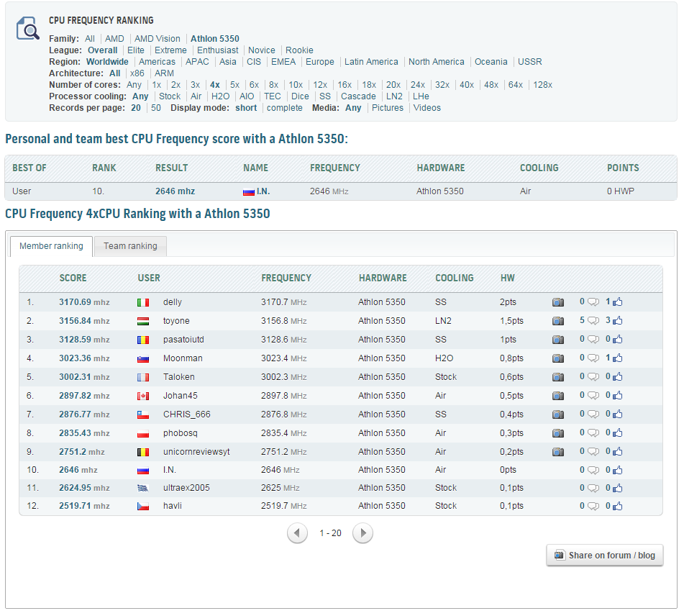This screenshot has width=684, height=616.
Task: Switch to the Team ranking tab
Action: [130, 246]
